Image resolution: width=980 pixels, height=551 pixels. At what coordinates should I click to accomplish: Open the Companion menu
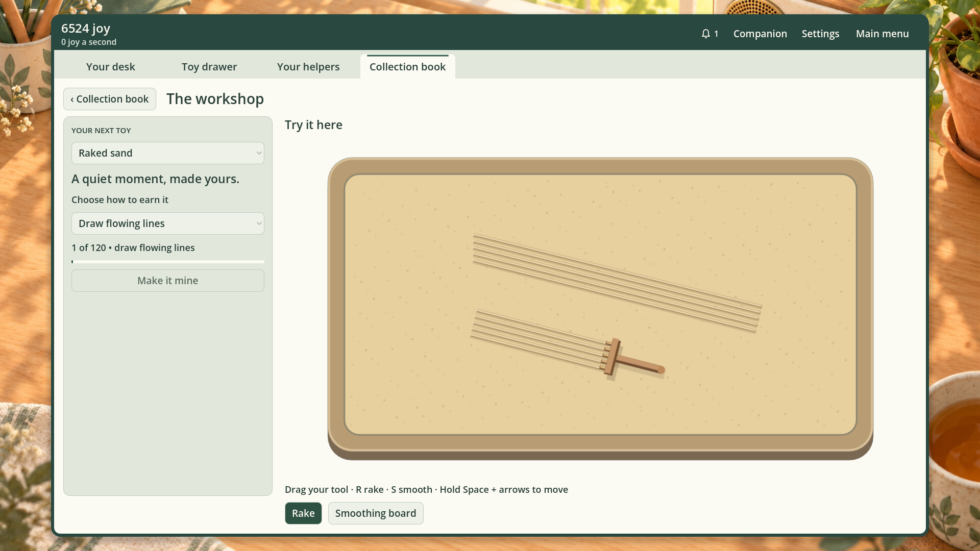760,34
